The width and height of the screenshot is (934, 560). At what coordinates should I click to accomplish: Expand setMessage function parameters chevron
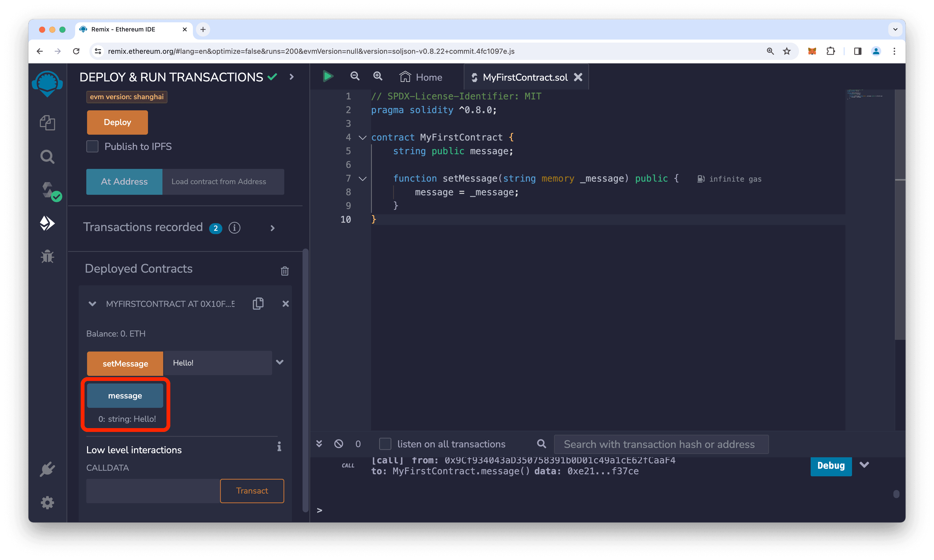click(x=280, y=362)
